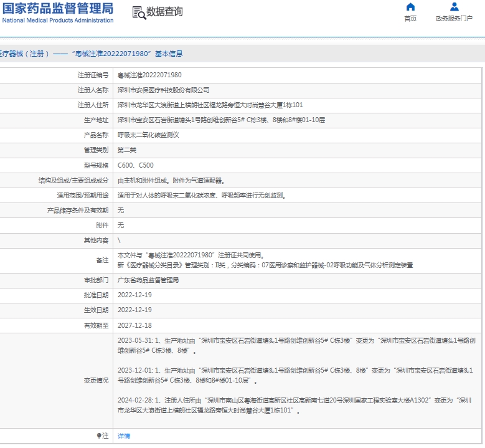This screenshot has height=448, width=485.
Task: Select the 生产地址 address value
Action: [x=221, y=120]
